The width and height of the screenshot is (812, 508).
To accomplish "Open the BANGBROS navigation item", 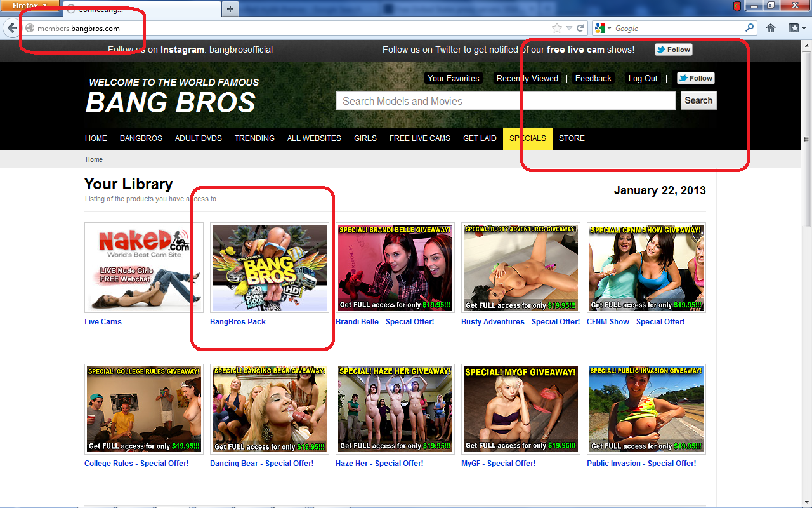I will [x=141, y=138].
